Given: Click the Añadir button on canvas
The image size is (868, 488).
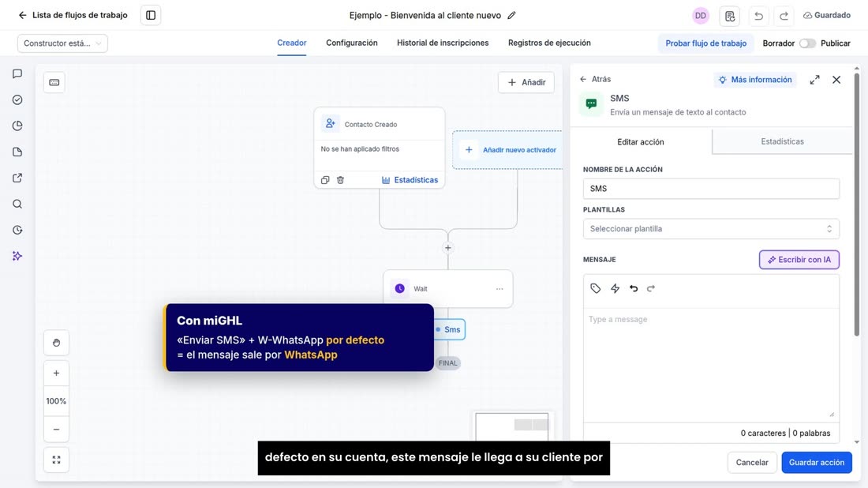Looking at the screenshot, I should [526, 82].
